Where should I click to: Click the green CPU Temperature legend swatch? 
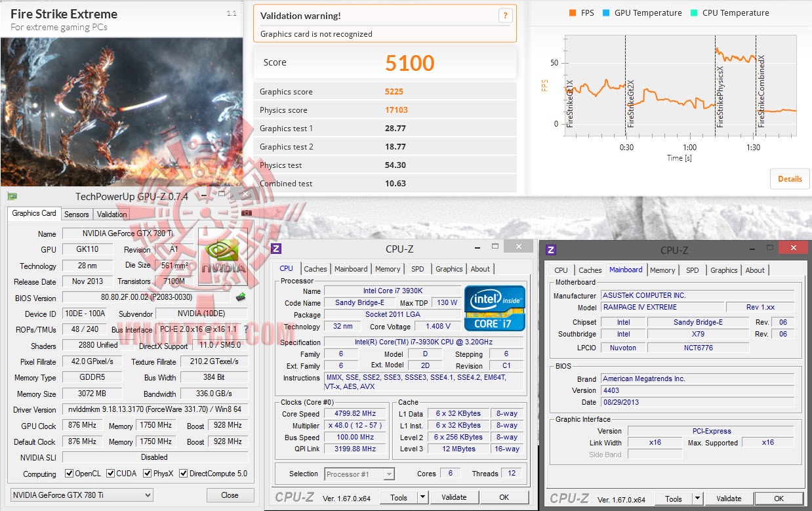(694, 12)
